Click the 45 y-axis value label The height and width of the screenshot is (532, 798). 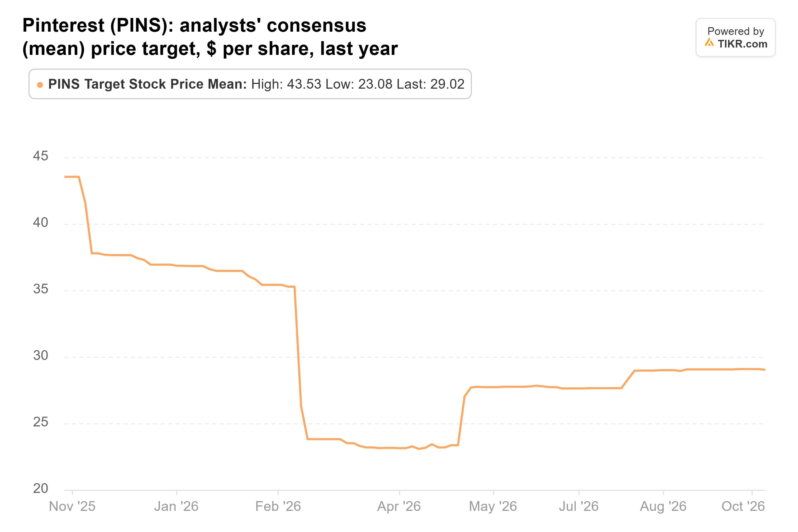pos(40,156)
